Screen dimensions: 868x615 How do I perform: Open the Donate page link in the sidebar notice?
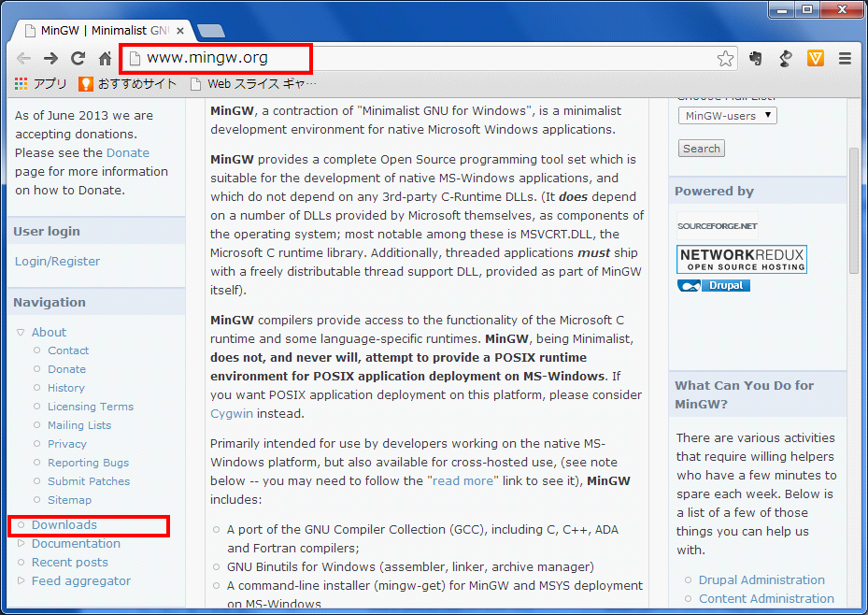coord(128,152)
